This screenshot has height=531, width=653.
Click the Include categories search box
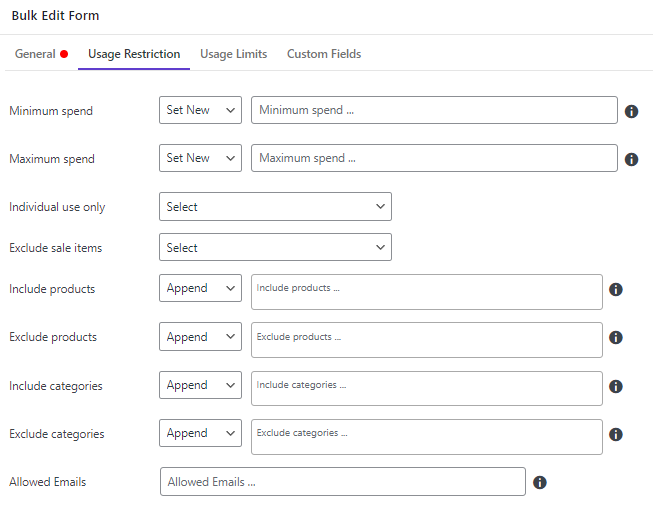click(427, 388)
